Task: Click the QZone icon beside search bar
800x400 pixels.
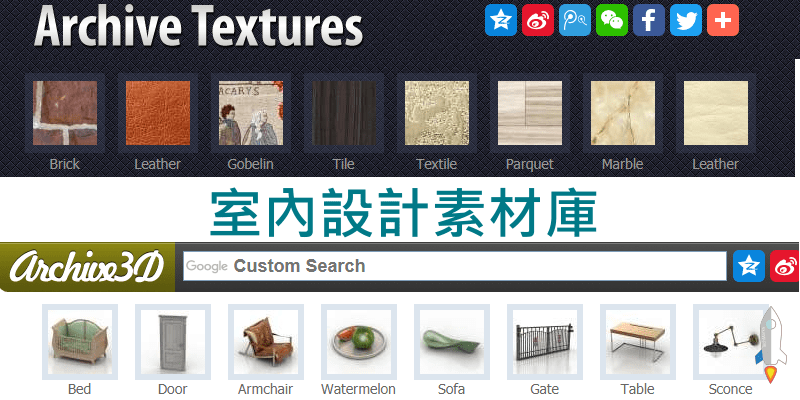Action: [x=749, y=266]
